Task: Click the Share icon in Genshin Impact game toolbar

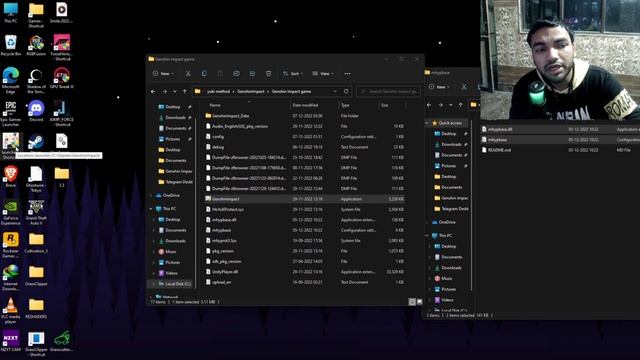Action: [252, 73]
